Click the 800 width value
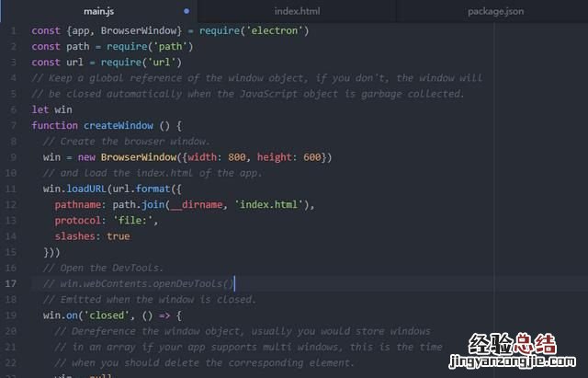 [237, 157]
